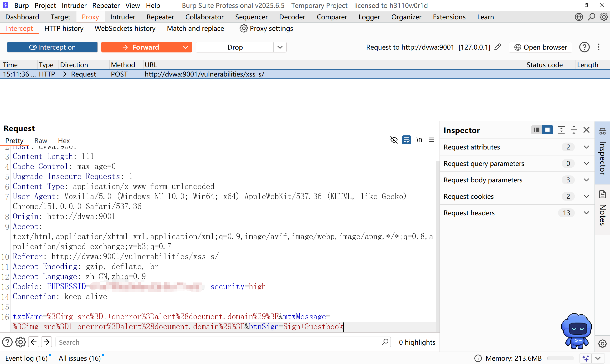The width and height of the screenshot is (610, 364).
Task: Launch the Open browser button
Action: click(x=540, y=47)
